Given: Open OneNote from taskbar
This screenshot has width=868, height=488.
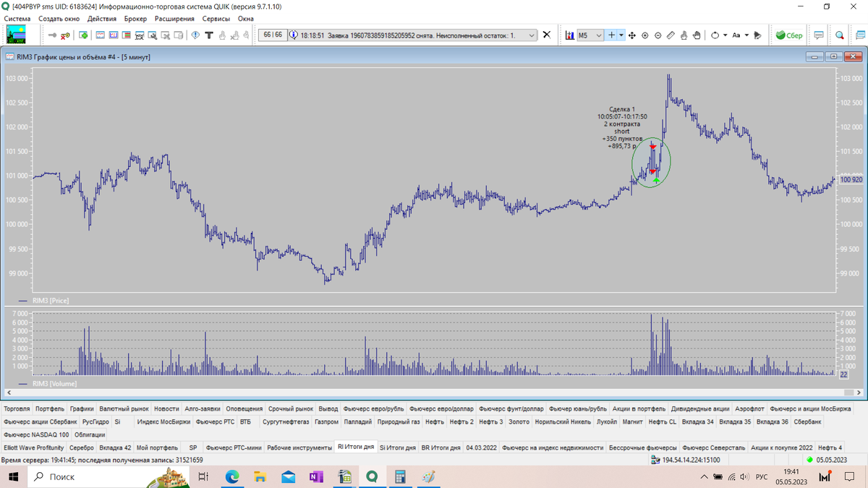Looking at the screenshot, I should click(x=315, y=477).
